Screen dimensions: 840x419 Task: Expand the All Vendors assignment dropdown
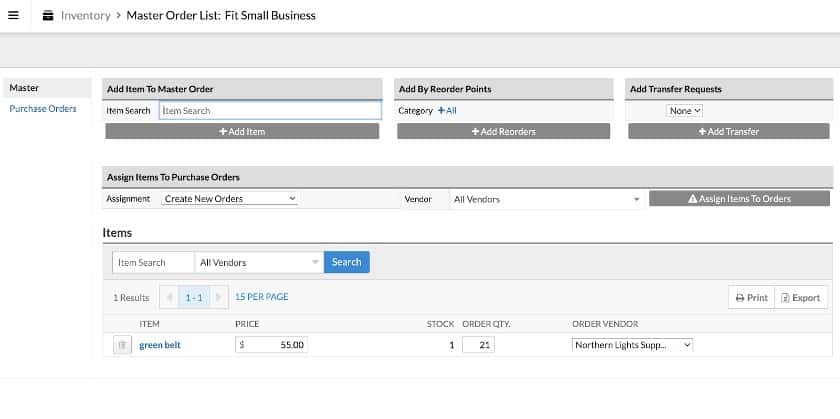click(x=546, y=199)
